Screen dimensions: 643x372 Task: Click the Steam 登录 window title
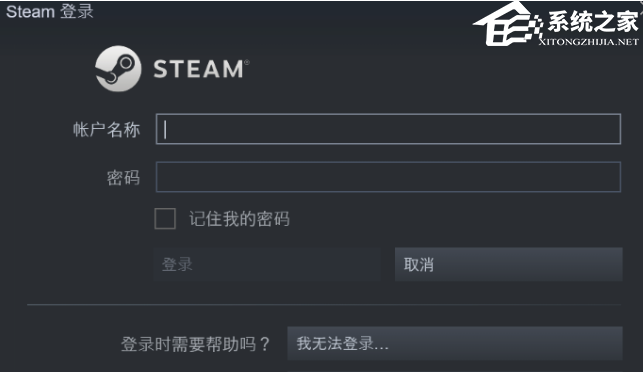(50, 11)
